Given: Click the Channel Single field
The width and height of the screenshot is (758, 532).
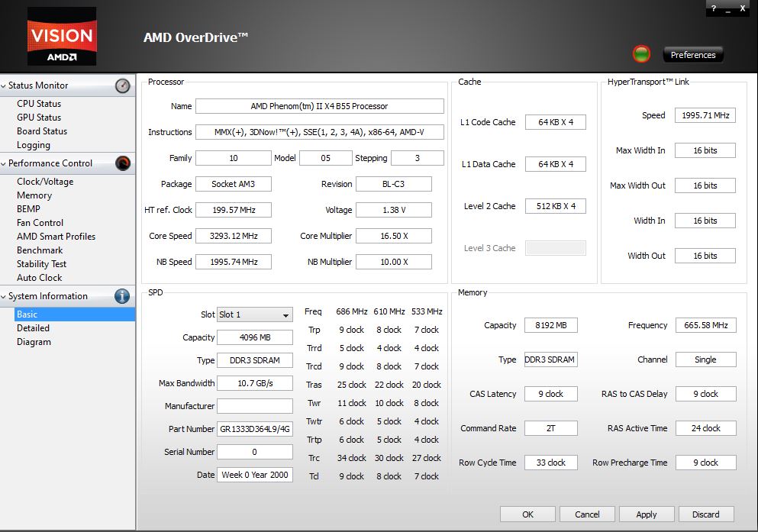Looking at the screenshot, I should [x=706, y=360].
